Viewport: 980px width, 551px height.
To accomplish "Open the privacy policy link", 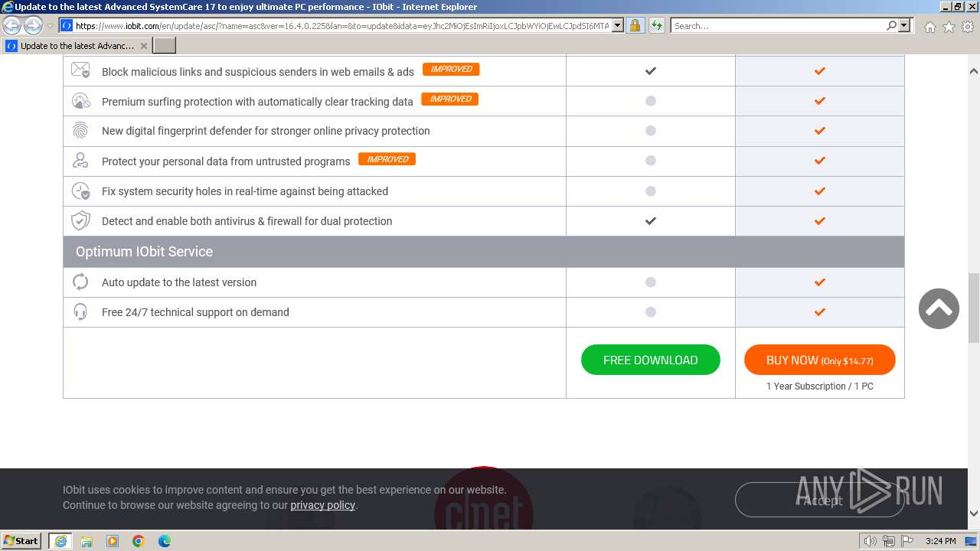I will [322, 505].
